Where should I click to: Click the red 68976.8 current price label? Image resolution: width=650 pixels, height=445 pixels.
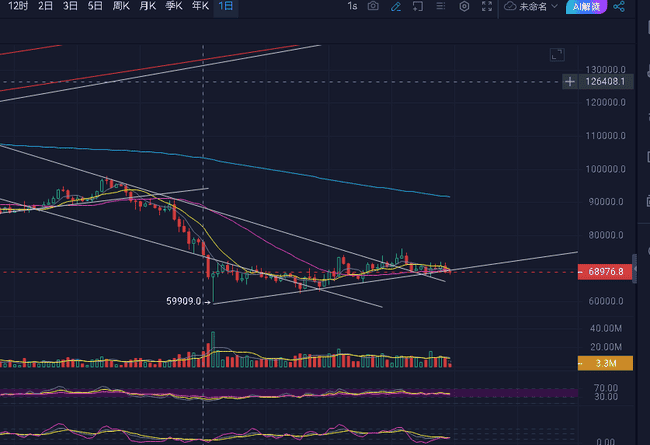606,271
